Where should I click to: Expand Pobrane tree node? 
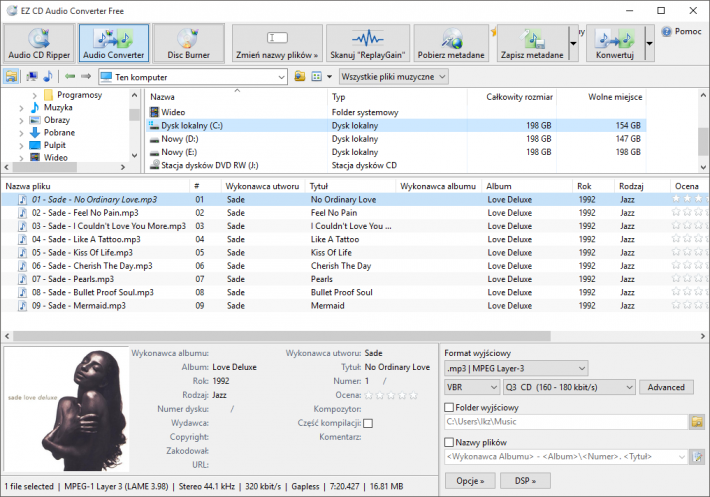(21, 133)
